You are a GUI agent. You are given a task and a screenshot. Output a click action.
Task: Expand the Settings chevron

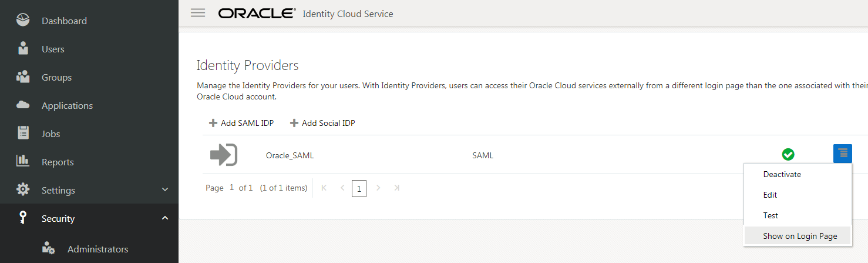coord(165,190)
